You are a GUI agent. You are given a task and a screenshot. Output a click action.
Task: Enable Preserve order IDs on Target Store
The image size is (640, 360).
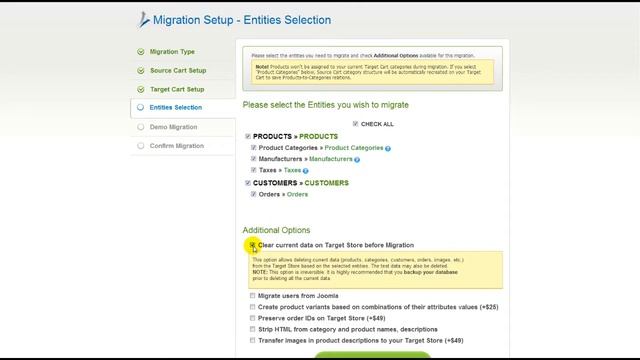click(x=252, y=318)
